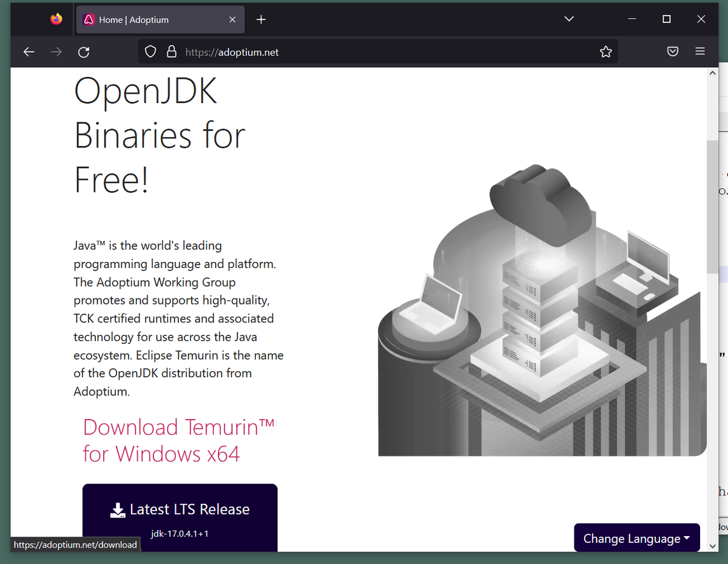The width and height of the screenshot is (728, 564).
Task: Open the tracking protection shield icon
Action: (151, 52)
